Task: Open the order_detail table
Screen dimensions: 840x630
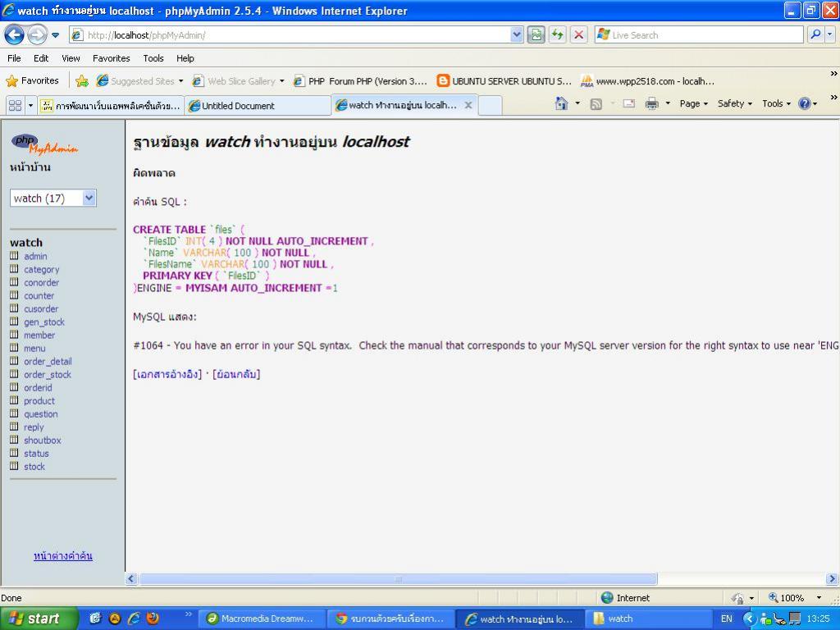Action: click(x=48, y=361)
